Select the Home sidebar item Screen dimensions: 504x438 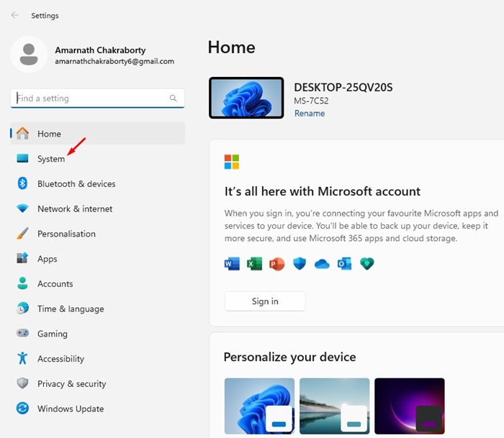click(x=98, y=133)
